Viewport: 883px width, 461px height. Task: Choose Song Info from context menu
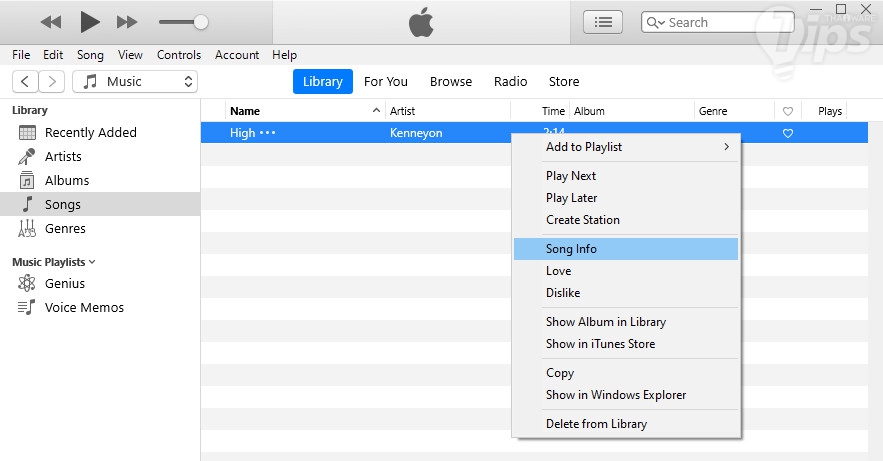(626, 249)
